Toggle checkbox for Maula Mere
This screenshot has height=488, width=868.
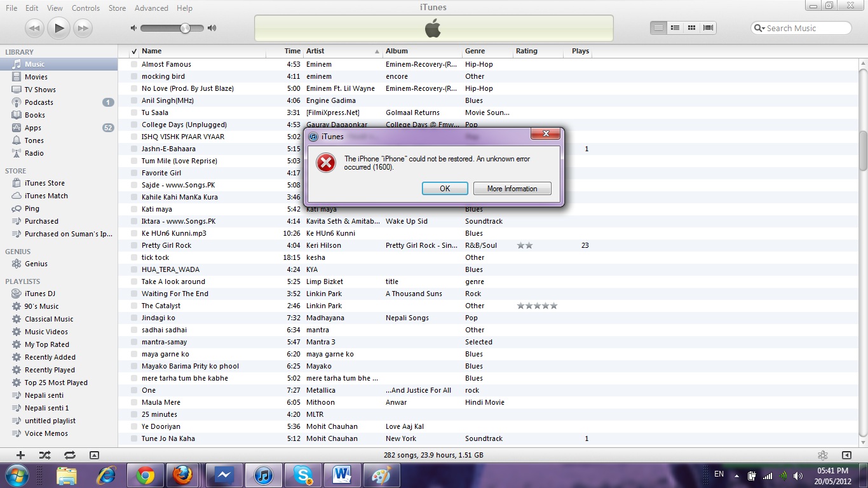(x=134, y=402)
